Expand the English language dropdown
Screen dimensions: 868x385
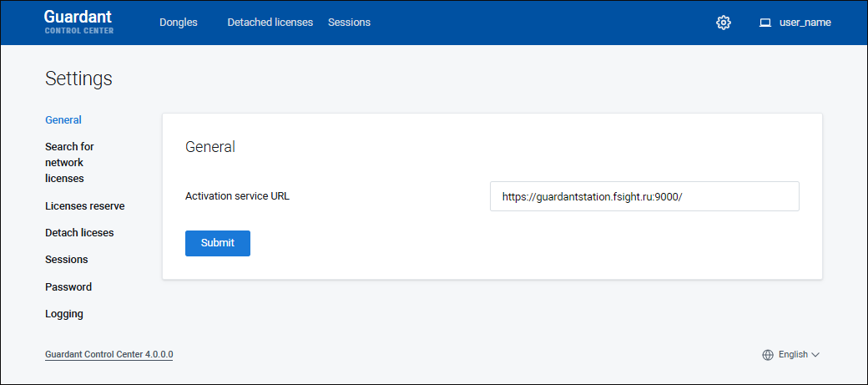click(793, 355)
